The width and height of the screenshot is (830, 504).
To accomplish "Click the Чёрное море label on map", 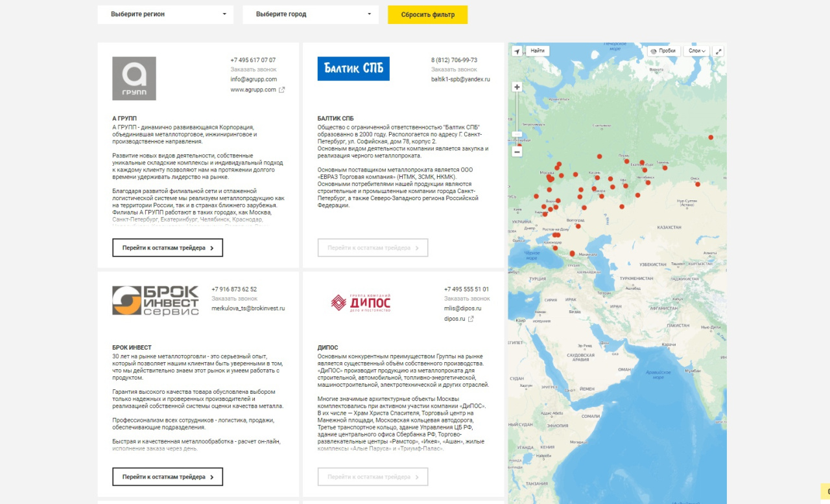I will click(x=532, y=255).
